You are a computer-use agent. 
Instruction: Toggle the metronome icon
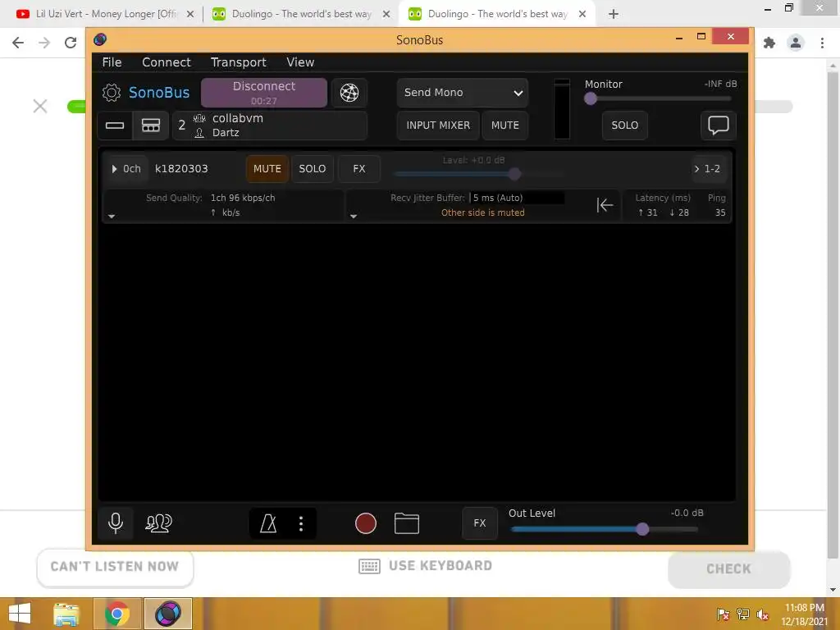click(x=268, y=523)
